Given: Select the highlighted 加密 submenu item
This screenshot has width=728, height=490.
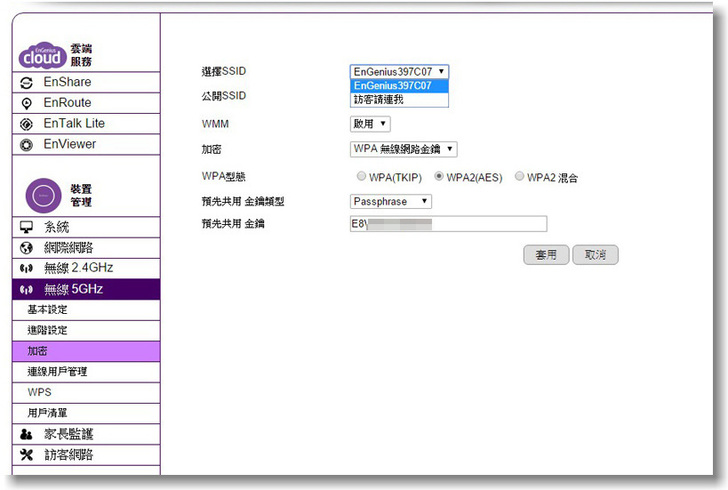Looking at the screenshot, I should (86, 351).
